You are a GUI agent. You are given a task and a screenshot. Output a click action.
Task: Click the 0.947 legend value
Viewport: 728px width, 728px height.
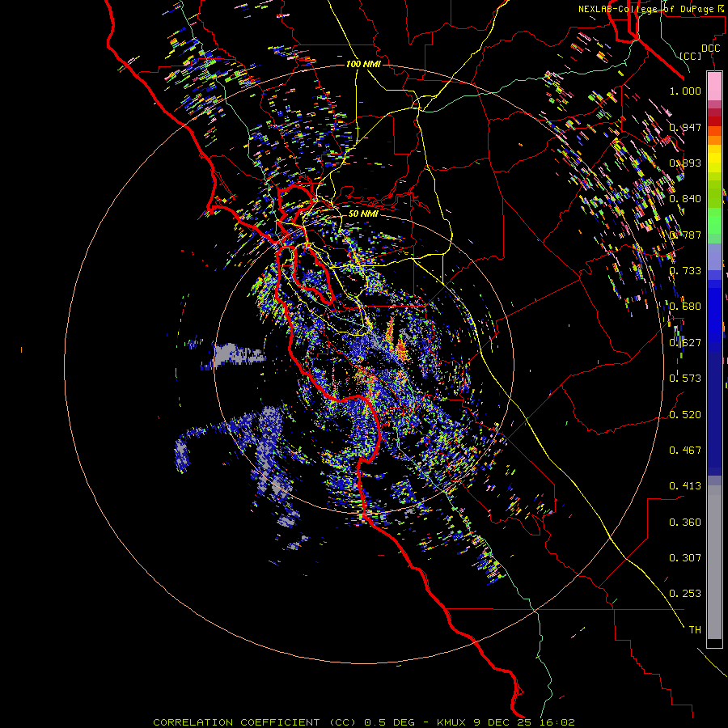pos(685,127)
